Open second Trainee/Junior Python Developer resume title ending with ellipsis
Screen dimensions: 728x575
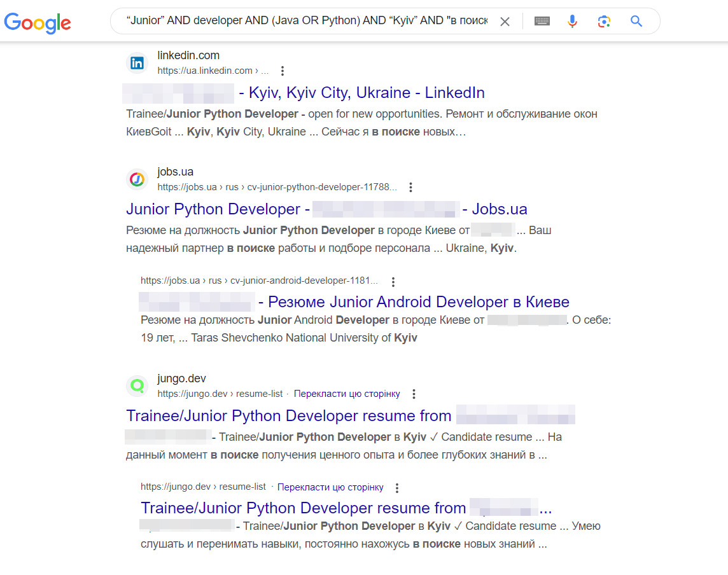click(x=346, y=508)
